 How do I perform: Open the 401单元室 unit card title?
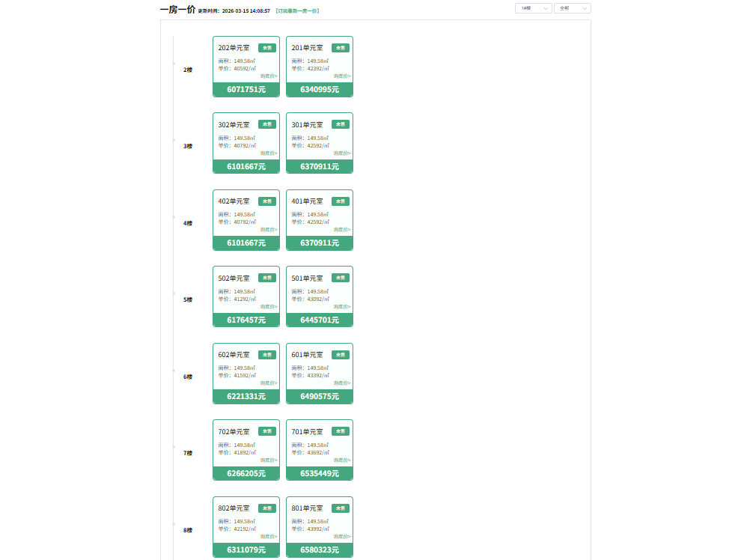pos(307,201)
